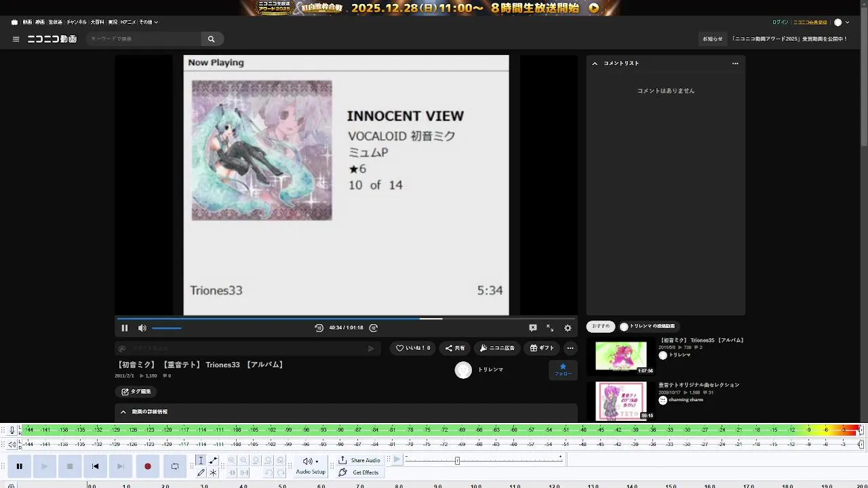Select the トリレンマの投稿動画 tab

pos(648,327)
